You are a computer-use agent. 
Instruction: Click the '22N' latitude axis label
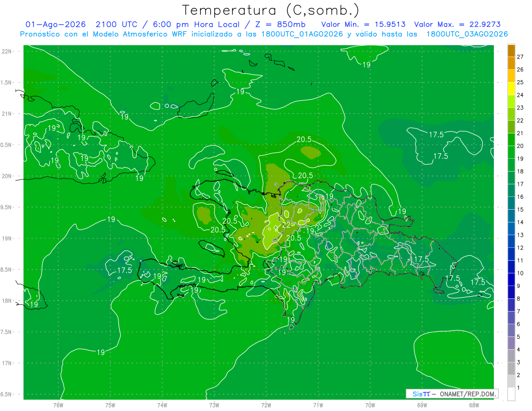(x=8, y=51)
